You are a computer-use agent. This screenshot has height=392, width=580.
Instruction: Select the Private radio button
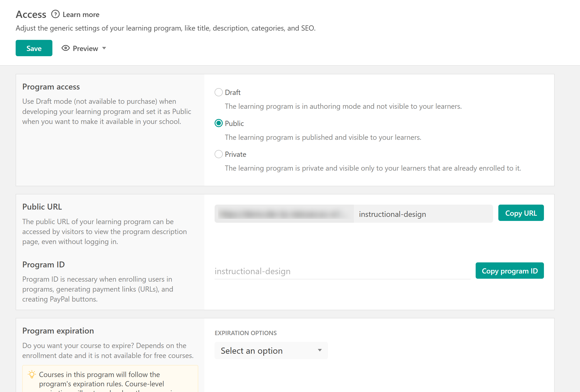218,154
